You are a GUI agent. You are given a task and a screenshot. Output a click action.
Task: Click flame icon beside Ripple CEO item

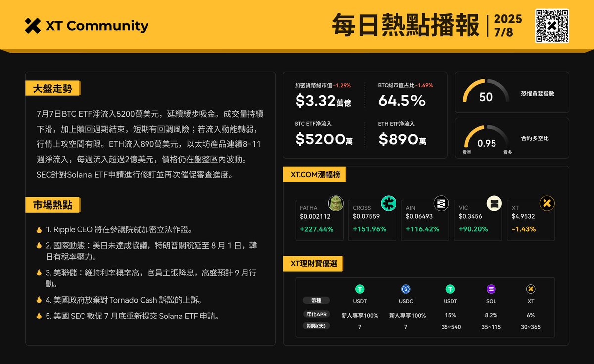point(39,230)
